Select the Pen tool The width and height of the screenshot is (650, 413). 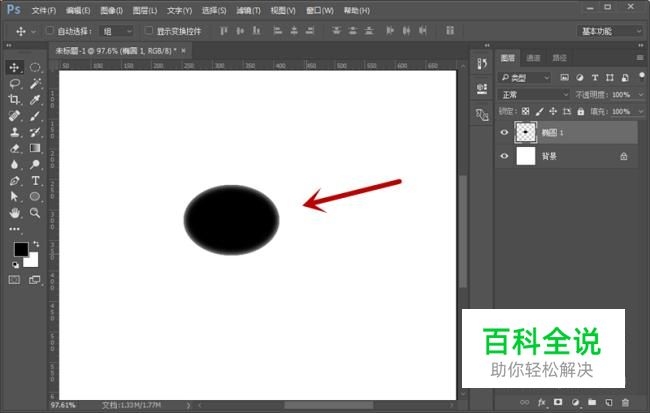click(15, 180)
